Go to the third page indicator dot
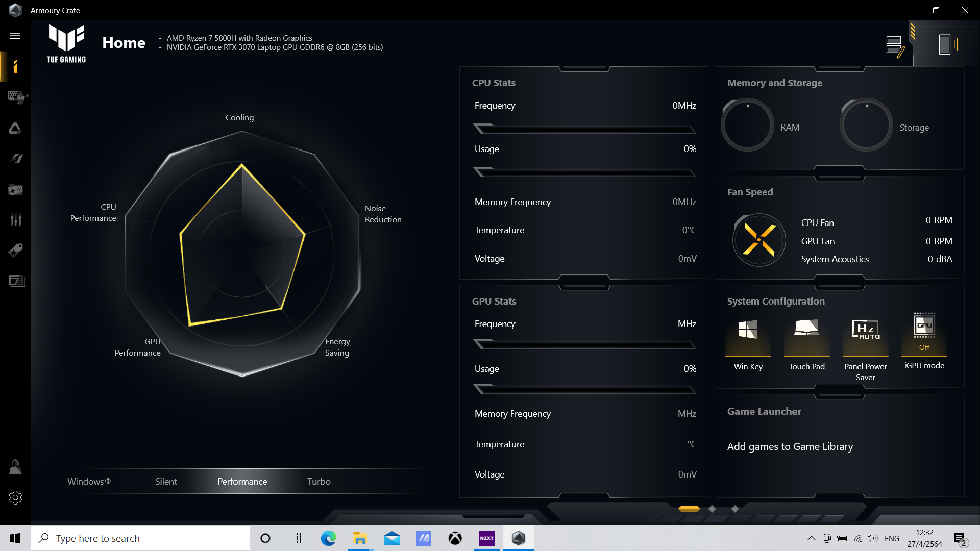Image resolution: width=980 pixels, height=551 pixels. [735, 509]
